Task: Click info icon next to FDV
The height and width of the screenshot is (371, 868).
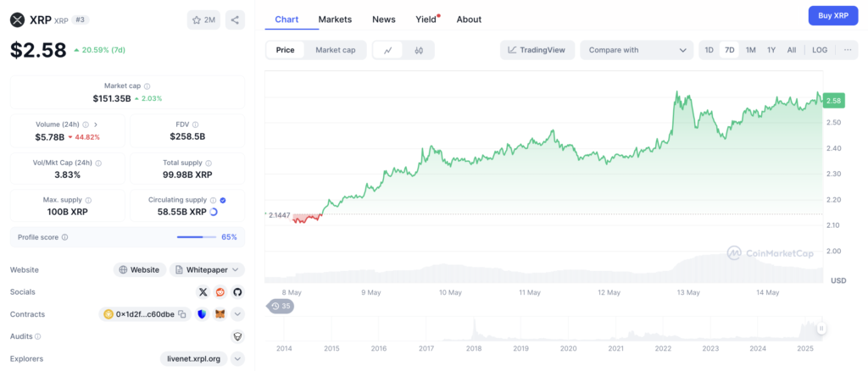Action: click(196, 125)
